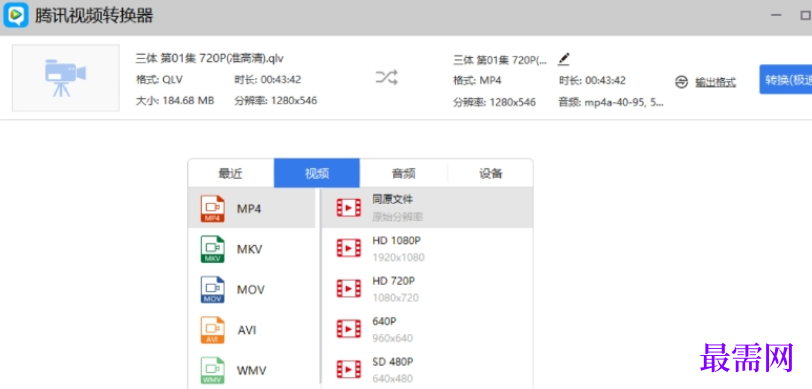Click the film icon beside HD 1080P

(x=349, y=248)
